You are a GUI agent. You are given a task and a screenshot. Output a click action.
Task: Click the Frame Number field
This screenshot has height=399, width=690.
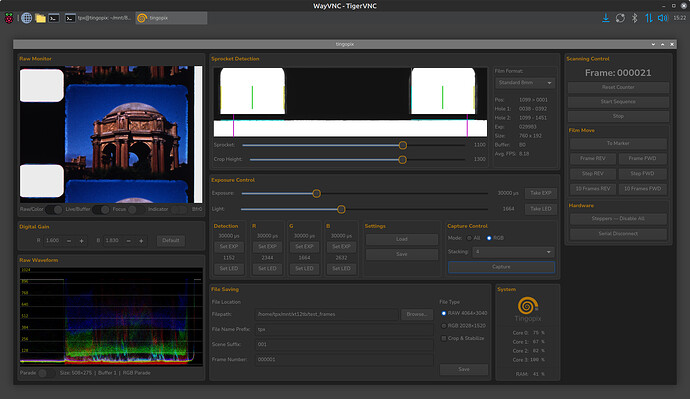tap(344, 359)
